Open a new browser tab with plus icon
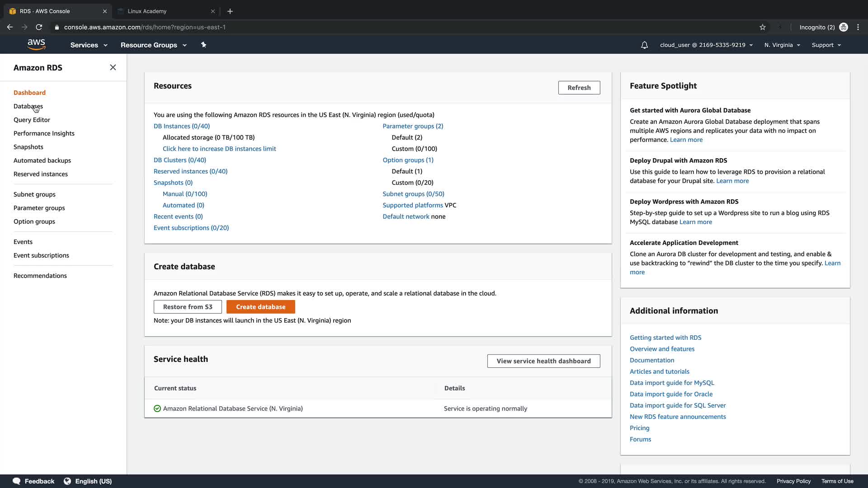 [x=230, y=11]
